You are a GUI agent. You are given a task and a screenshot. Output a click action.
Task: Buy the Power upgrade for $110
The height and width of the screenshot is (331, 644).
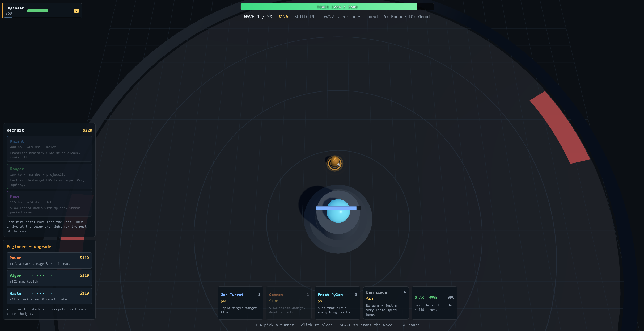point(49,261)
